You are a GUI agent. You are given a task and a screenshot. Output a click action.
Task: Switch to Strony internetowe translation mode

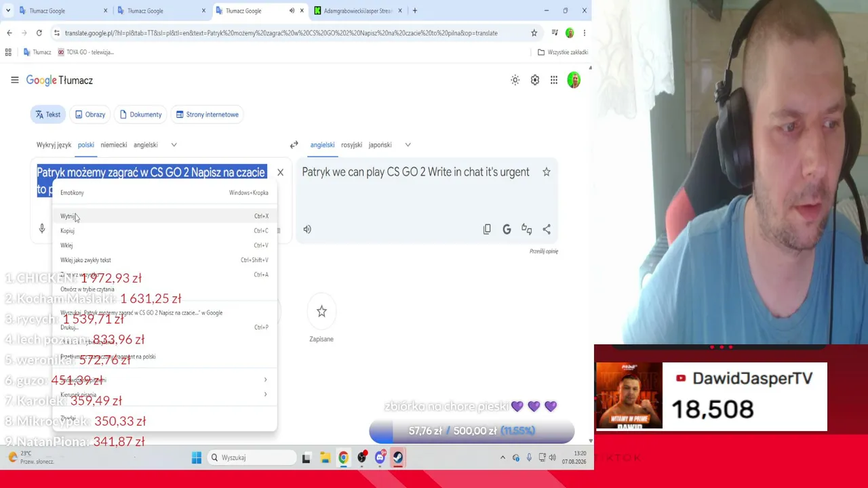pyautogui.click(x=207, y=115)
